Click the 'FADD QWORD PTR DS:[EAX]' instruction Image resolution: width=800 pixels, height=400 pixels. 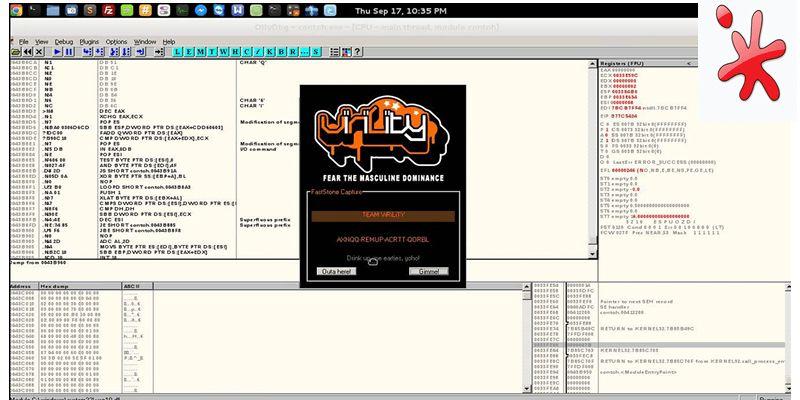coord(137,133)
